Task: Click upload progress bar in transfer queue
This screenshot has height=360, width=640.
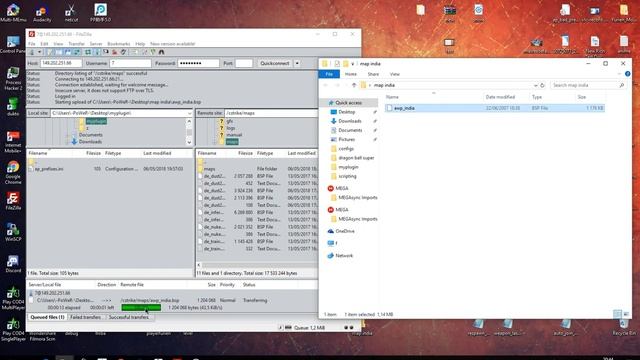Action: [x=141, y=307]
